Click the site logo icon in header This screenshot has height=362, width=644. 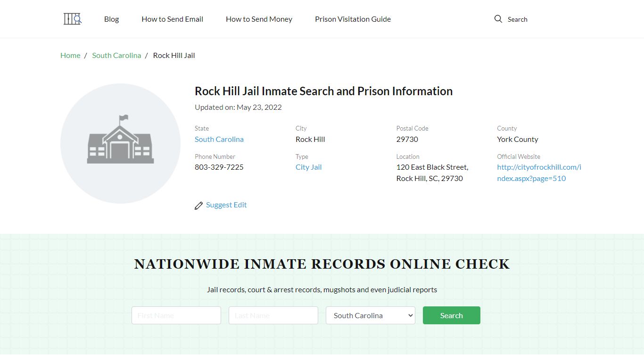coord(73,19)
